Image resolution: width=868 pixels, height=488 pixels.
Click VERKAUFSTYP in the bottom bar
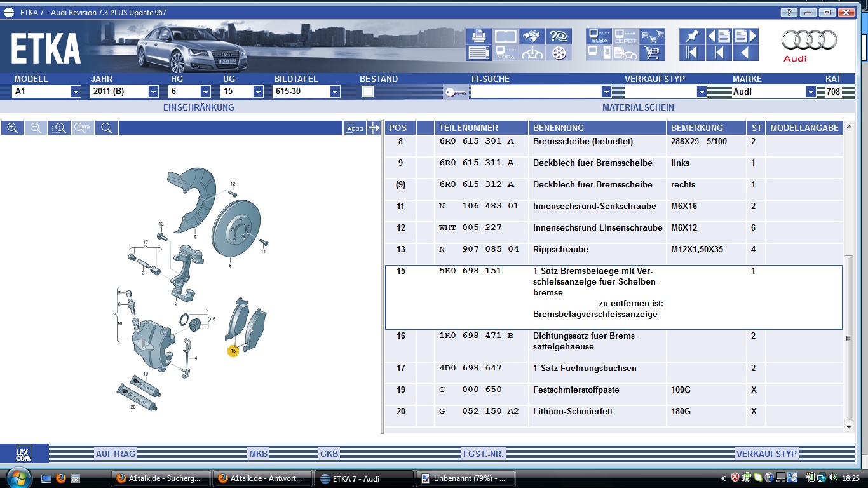click(766, 454)
